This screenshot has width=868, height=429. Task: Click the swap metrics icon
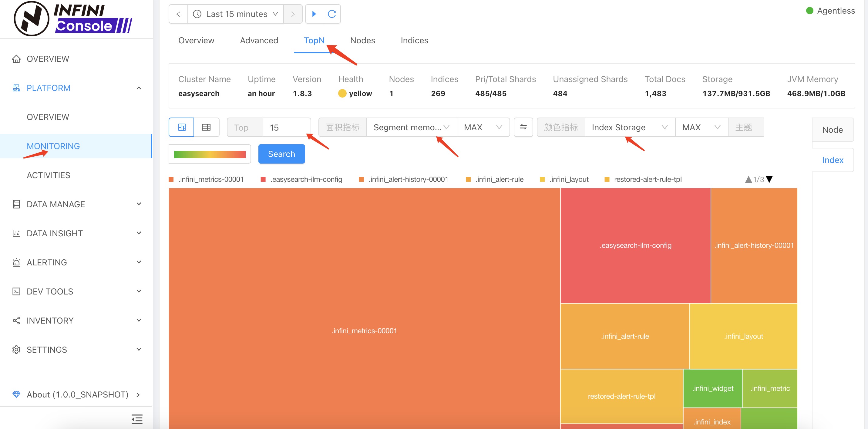[x=523, y=127]
